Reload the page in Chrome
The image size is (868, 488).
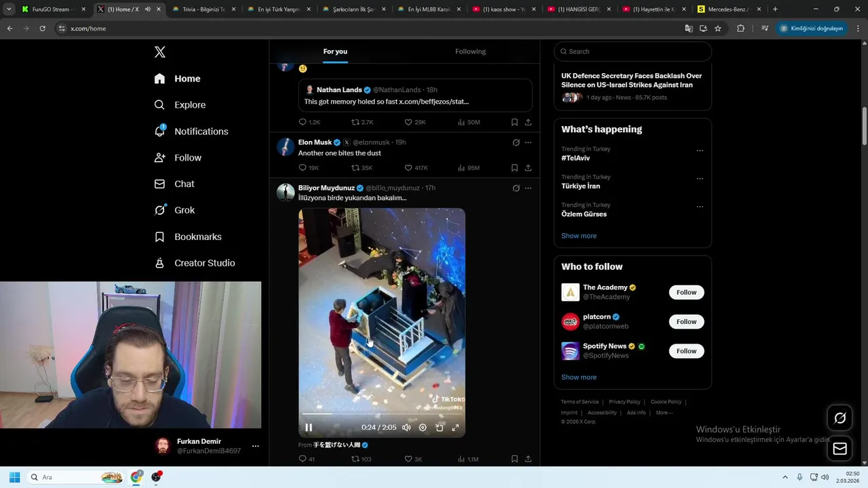[x=42, y=28]
